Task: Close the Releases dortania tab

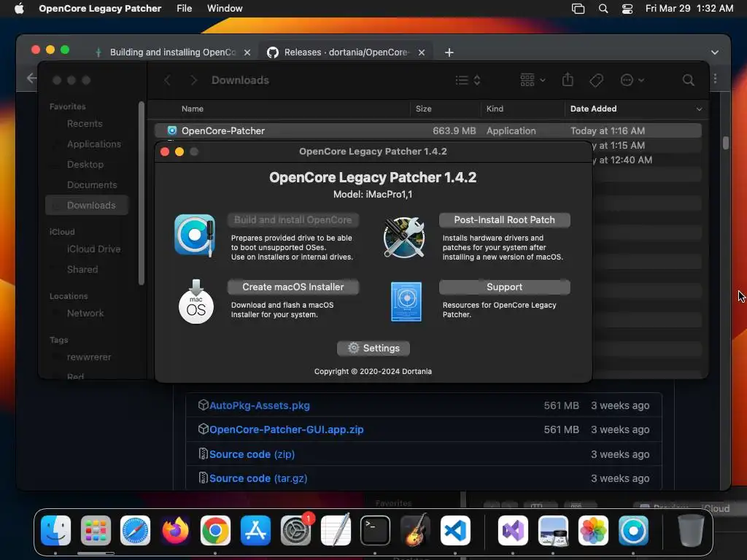Action: click(422, 52)
